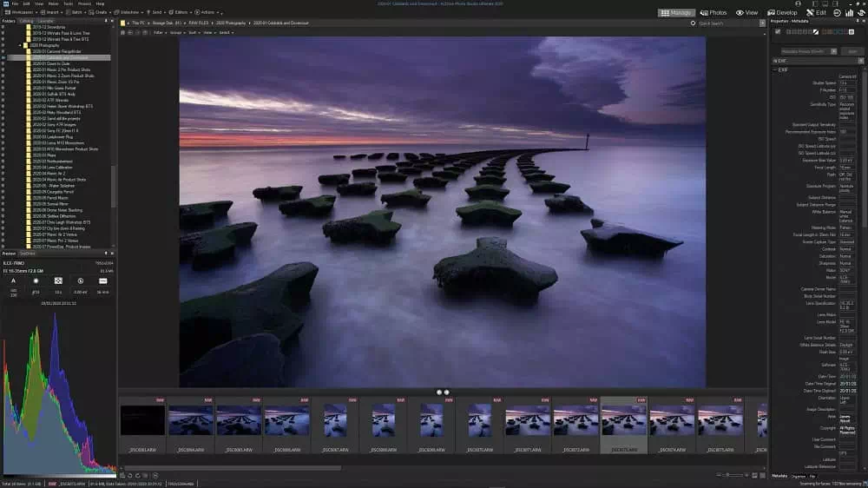Open the Tools menu
Image resolution: width=868 pixels, height=488 pixels.
pyautogui.click(x=68, y=3)
